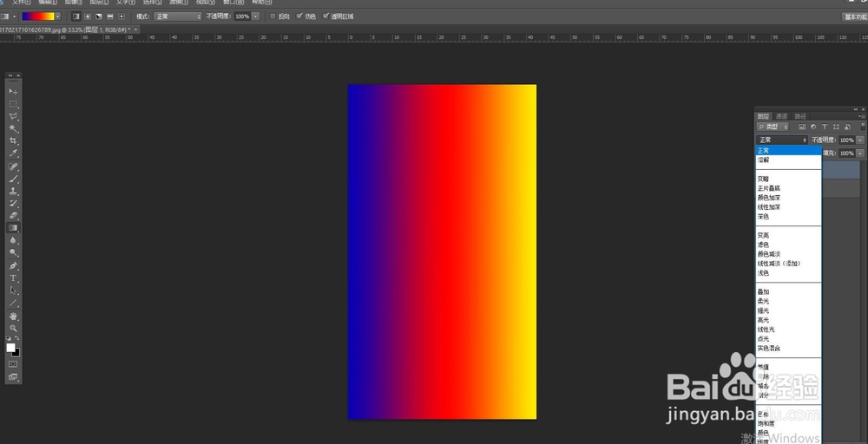Toggle the Transparency (透明区域) checkbox
This screenshot has height=444, width=868.
pos(325,16)
